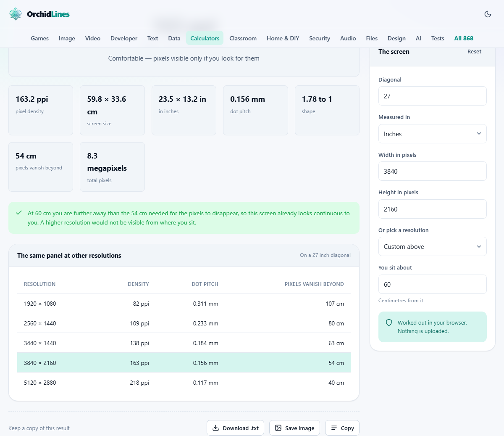The image size is (504, 436).
Task: Click the download icon beside Download .txt
Action: [215, 428]
